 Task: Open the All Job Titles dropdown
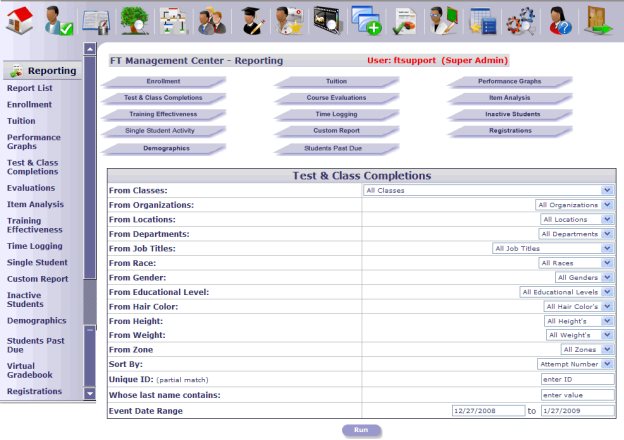[553, 248]
